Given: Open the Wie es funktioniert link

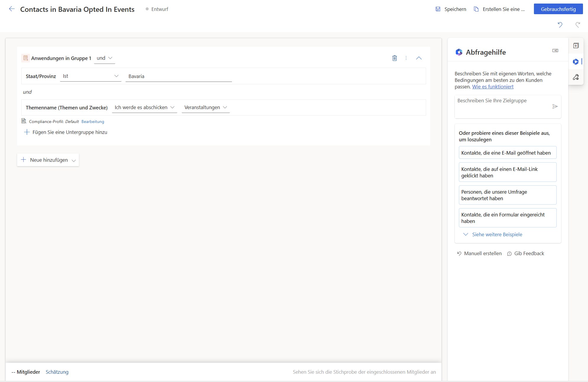Looking at the screenshot, I should coord(493,87).
